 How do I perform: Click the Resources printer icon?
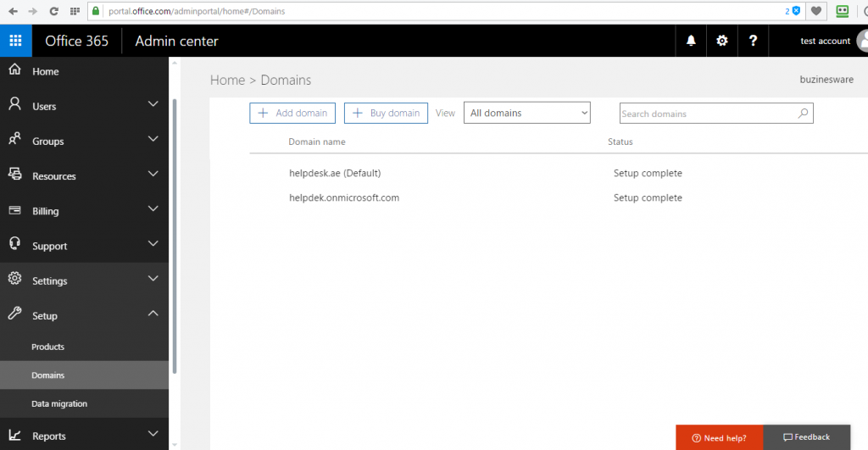[15, 174]
